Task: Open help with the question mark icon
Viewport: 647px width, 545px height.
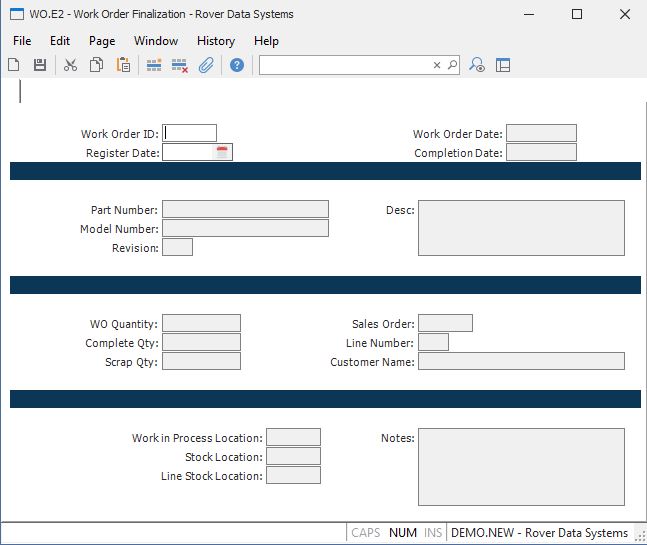Action: (237, 65)
